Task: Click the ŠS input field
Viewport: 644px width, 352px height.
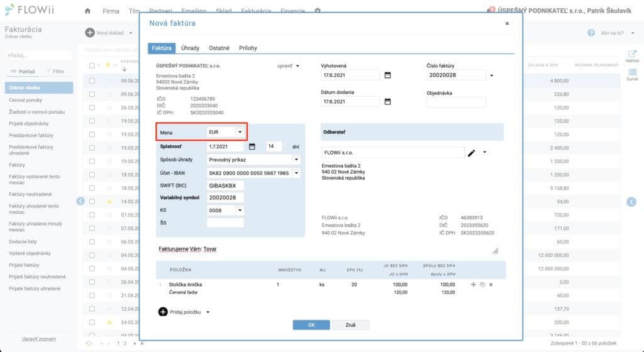Action: (x=226, y=223)
